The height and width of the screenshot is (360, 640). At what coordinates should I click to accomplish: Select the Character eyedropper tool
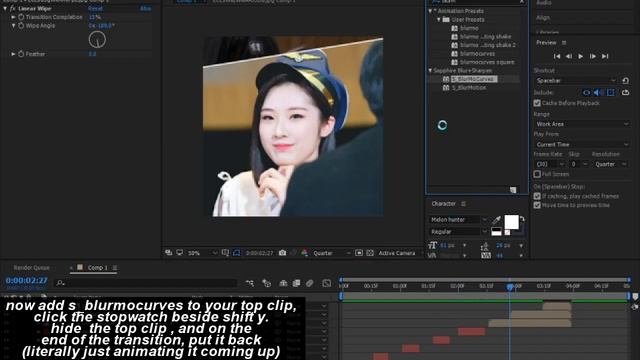496,220
